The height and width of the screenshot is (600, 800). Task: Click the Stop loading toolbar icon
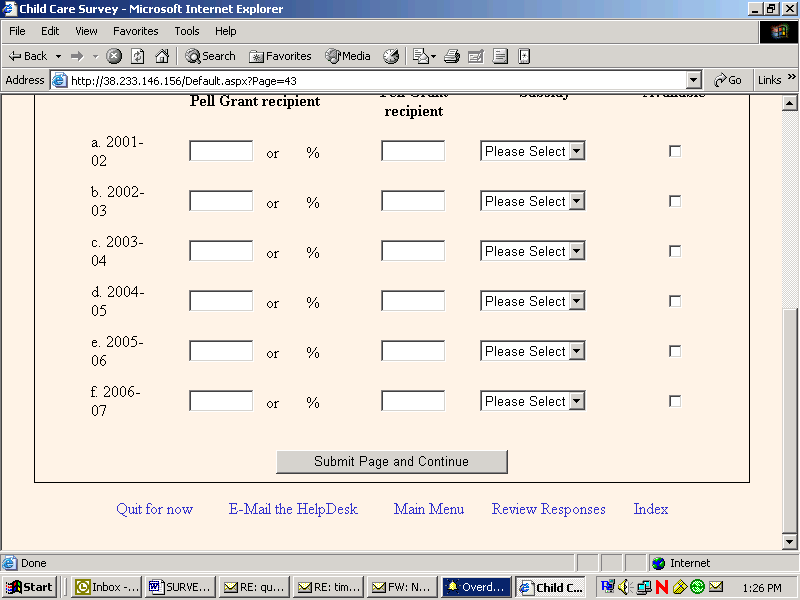tap(114, 56)
